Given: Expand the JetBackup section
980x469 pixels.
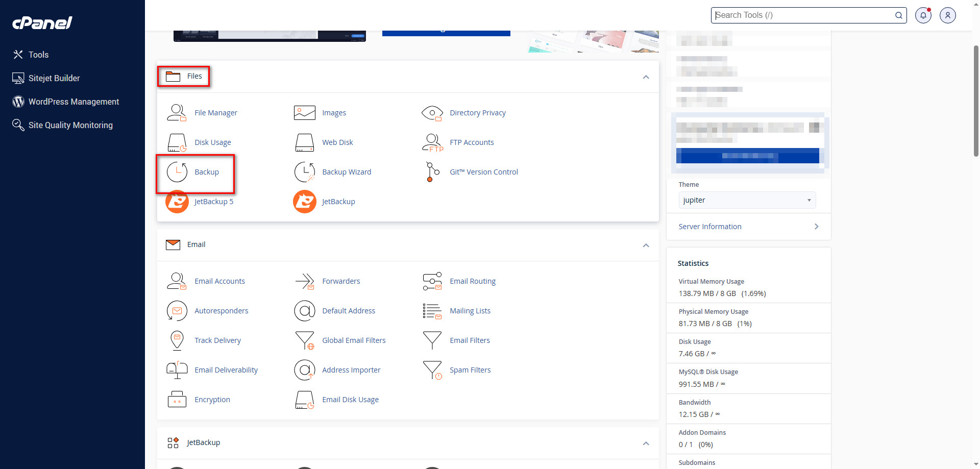Looking at the screenshot, I should (x=646, y=443).
